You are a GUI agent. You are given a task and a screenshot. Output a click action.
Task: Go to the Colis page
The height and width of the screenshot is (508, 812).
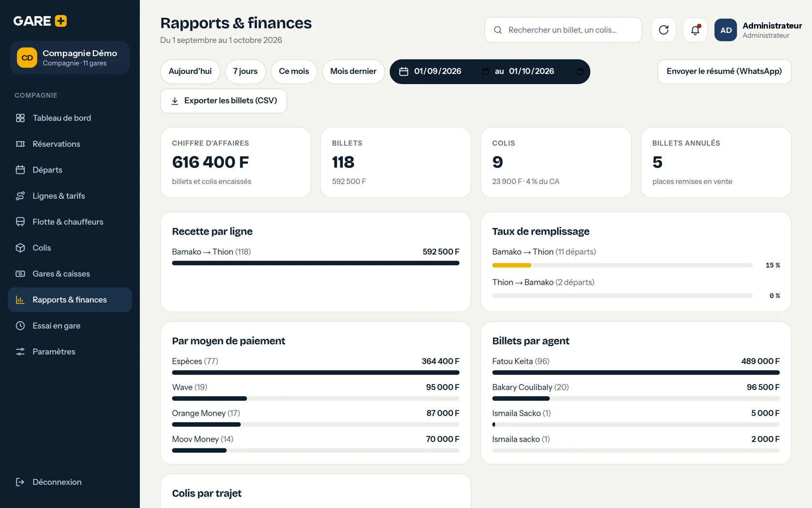tap(70, 248)
